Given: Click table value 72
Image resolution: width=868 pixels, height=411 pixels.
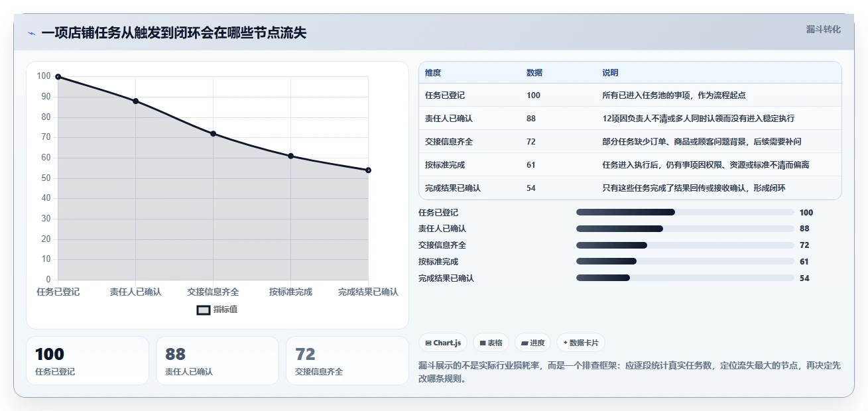Looking at the screenshot, I should [531, 142].
